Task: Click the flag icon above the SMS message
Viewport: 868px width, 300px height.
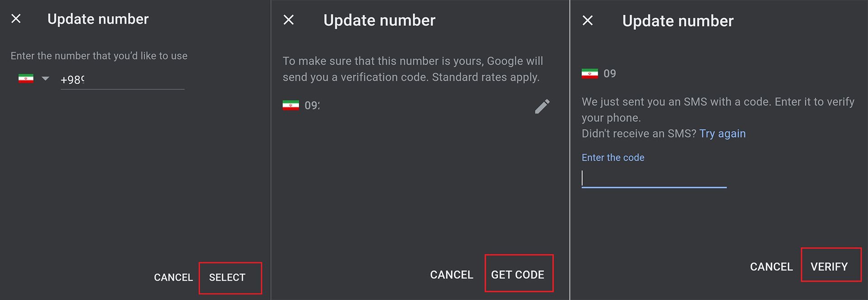Action: coord(590,74)
